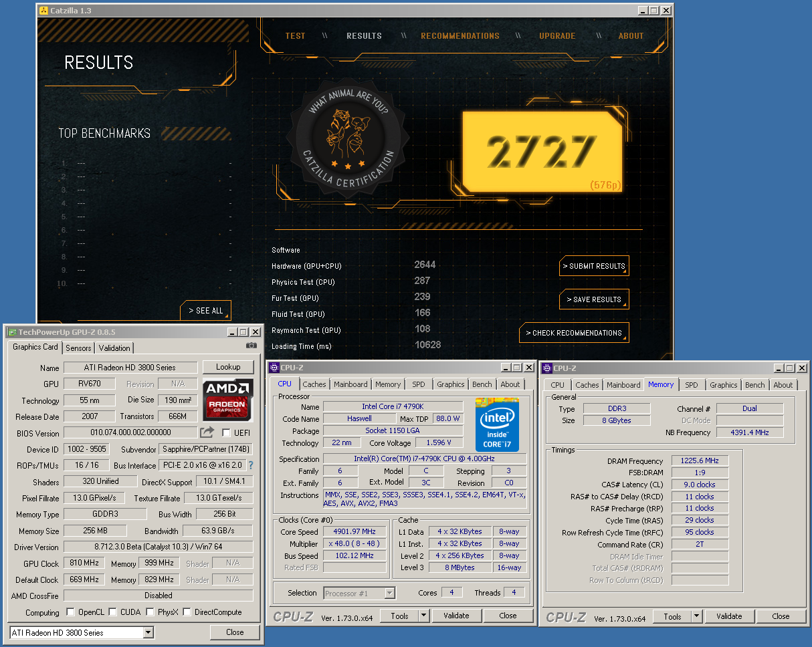Click the Bandwidth value 63.9 GB/s

click(218, 531)
